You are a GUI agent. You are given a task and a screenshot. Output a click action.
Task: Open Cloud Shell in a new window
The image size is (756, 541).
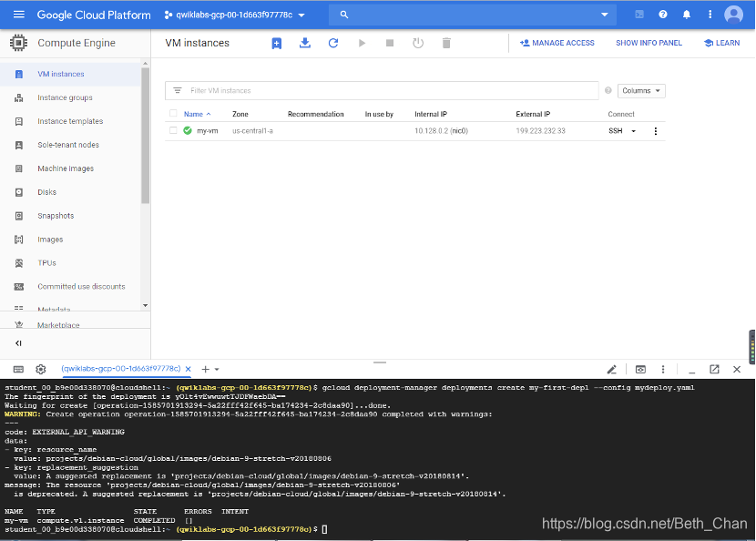click(x=714, y=370)
